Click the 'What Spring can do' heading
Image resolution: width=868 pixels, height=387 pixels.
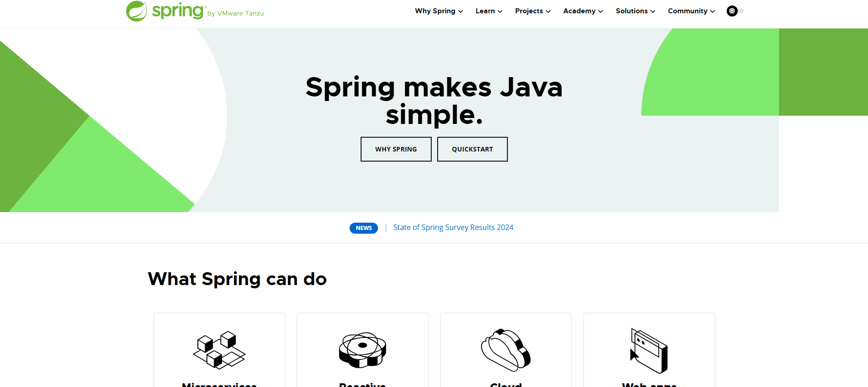tap(237, 279)
